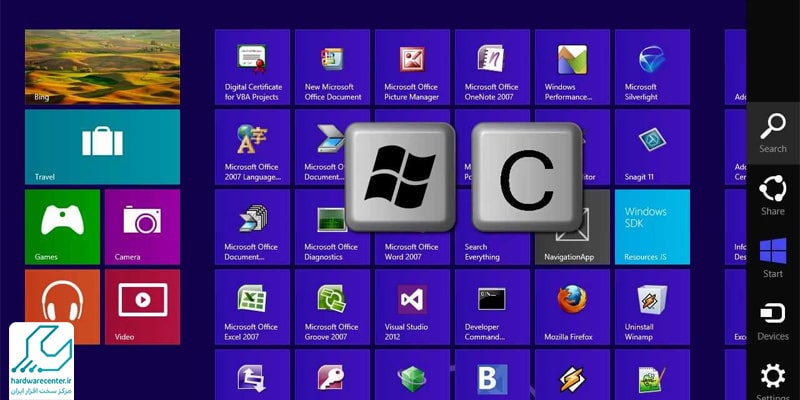
Task: Open the Video tile
Action: [x=142, y=307]
